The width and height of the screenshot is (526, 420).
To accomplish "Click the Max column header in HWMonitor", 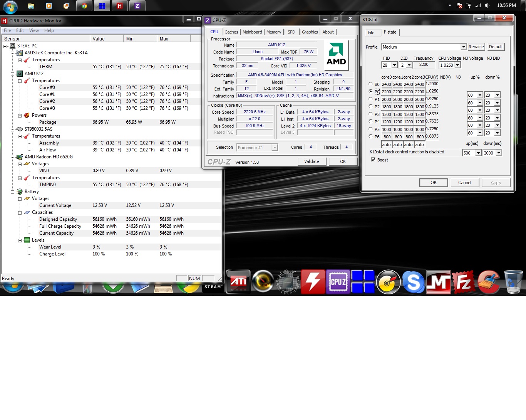I will [174, 39].
